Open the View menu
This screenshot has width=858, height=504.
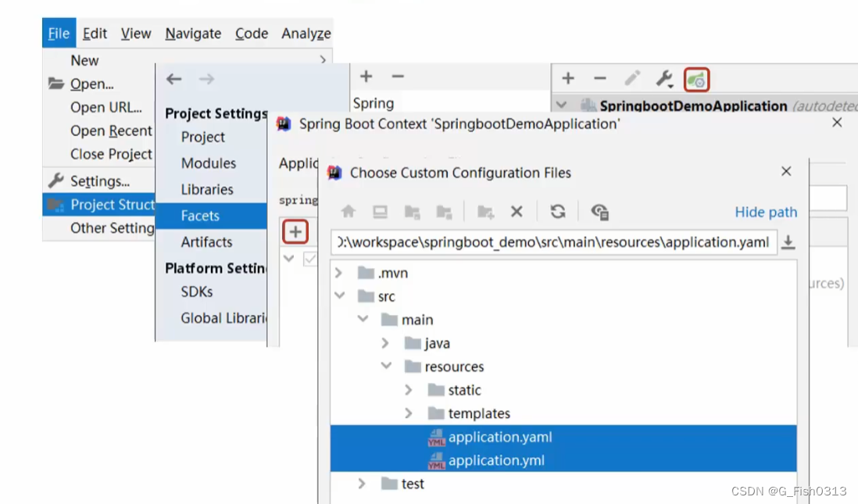[136, 34]
